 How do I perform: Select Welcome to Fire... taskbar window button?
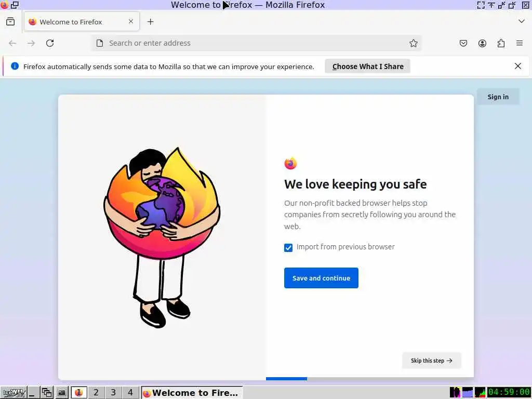[x=192, y=393]
